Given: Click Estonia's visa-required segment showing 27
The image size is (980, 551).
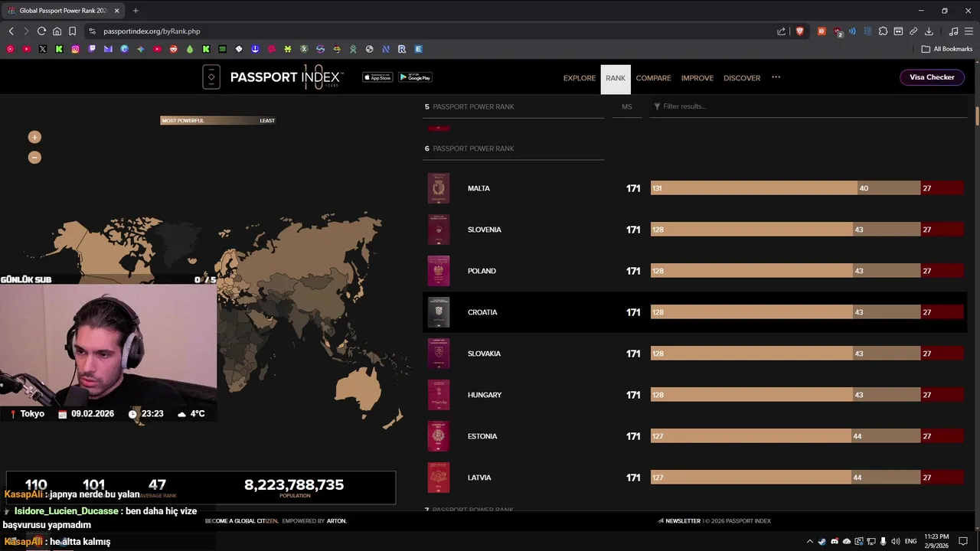Looking at the screenshot, I should (942, 436).
